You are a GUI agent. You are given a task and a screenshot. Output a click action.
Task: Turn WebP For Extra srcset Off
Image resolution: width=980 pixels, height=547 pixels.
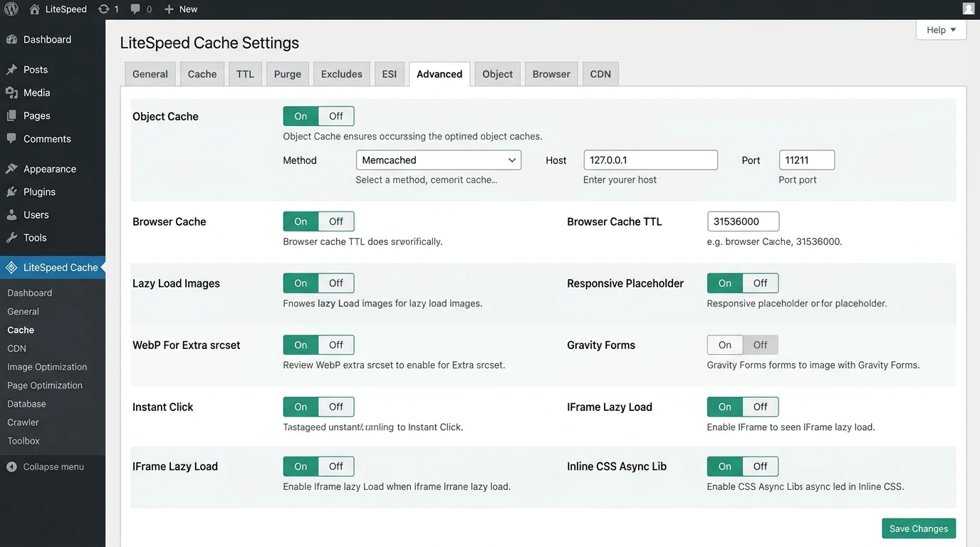(x=336, y=345)
